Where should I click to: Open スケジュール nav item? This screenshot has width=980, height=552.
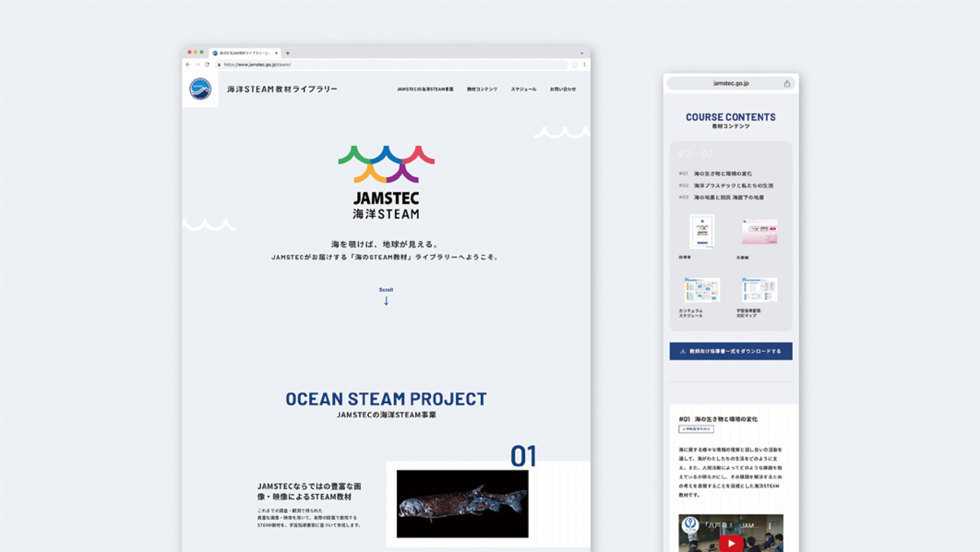coord(523,89)
